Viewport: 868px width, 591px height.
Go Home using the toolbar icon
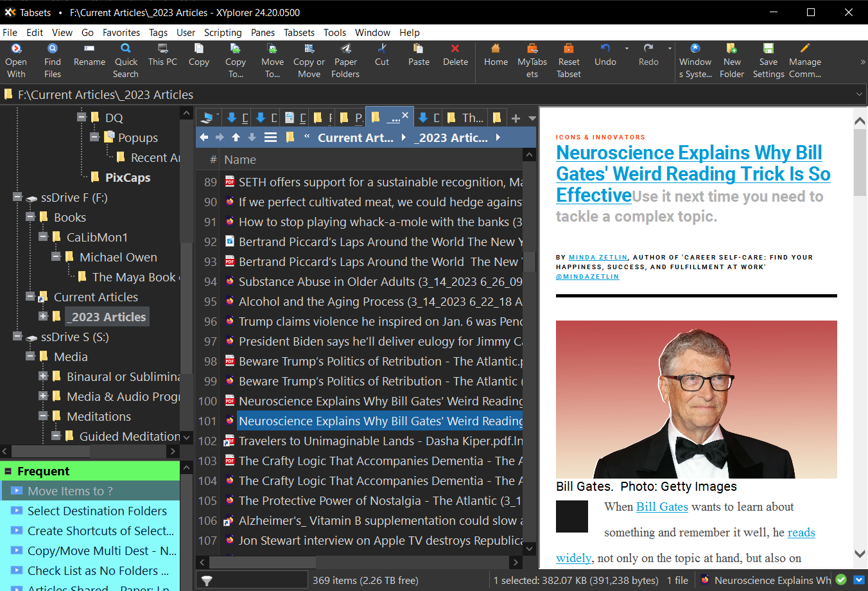tap(496, 48)
